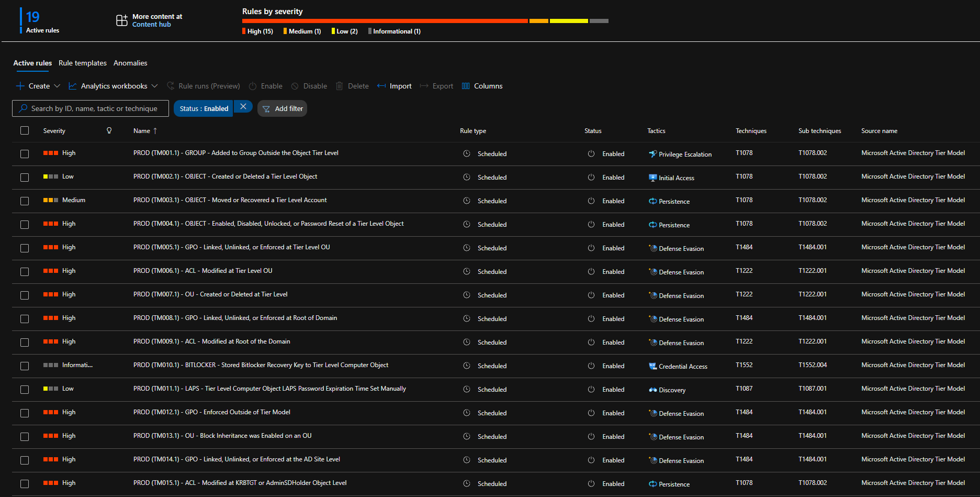Click the Rule runs (Preview) icon
The width and height of the screenshot is (980, 497).
coord(171,86)
